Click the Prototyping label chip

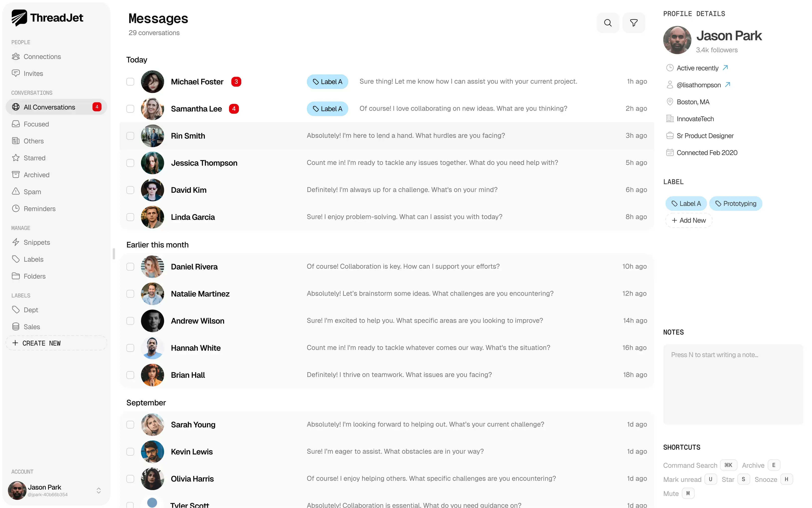point(735,204)
